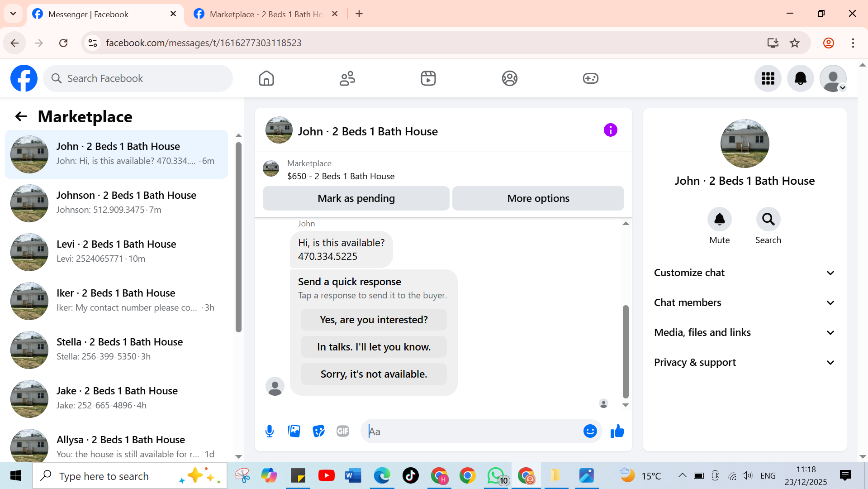Open TikTok from the taskbar
The width and height of the screenshot is (868, 489).
tap(410, 475)
